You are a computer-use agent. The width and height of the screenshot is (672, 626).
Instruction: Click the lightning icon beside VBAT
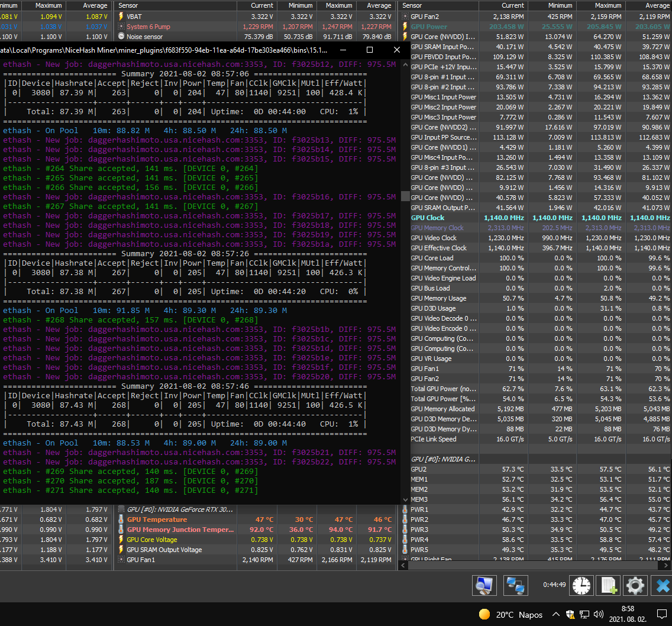(121, 17)
